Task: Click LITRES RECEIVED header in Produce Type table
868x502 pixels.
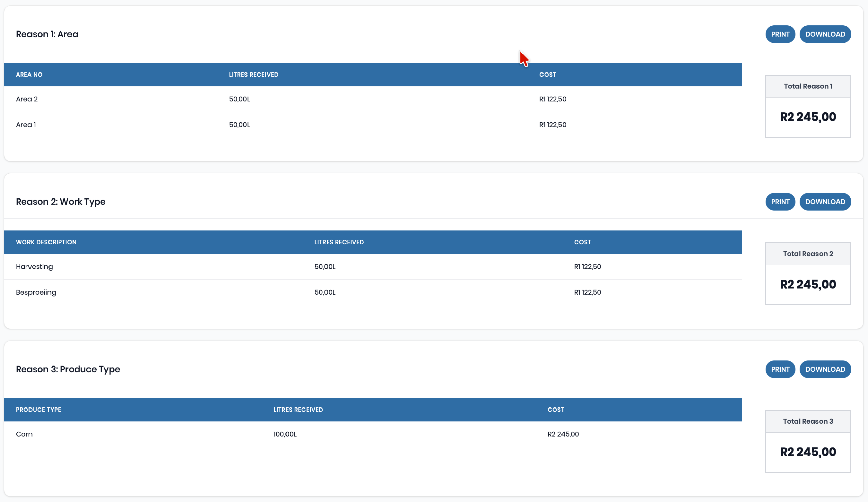Action: (298, 410)
